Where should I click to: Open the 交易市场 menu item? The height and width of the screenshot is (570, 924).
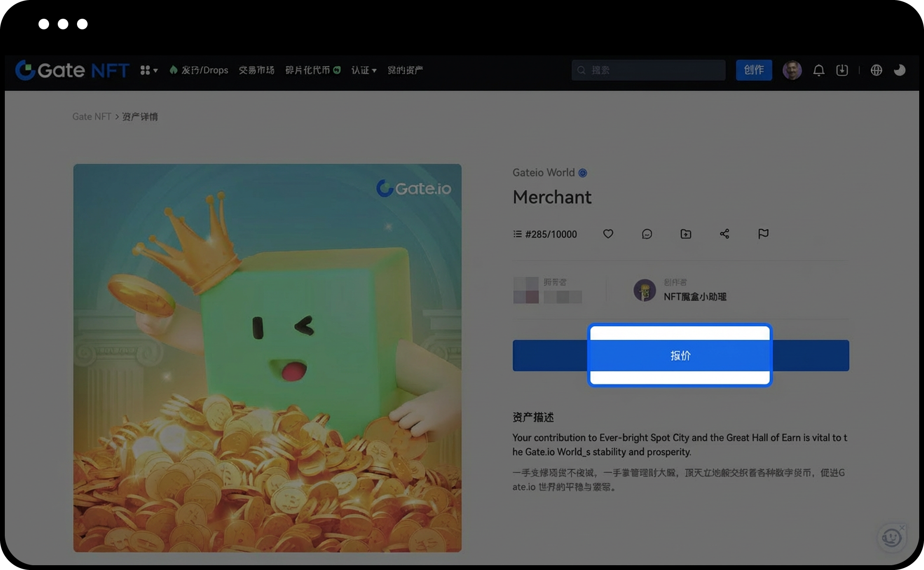257,70
